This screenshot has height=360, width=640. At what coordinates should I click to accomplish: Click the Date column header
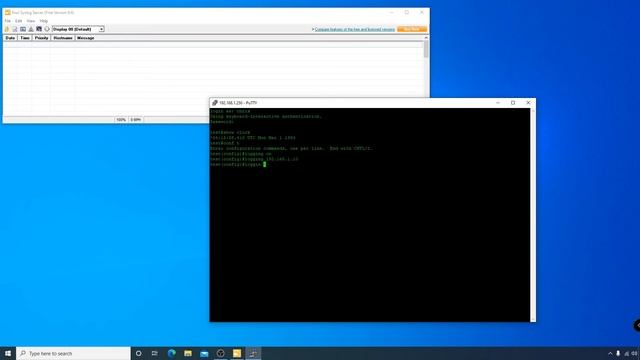coord(10,38)
